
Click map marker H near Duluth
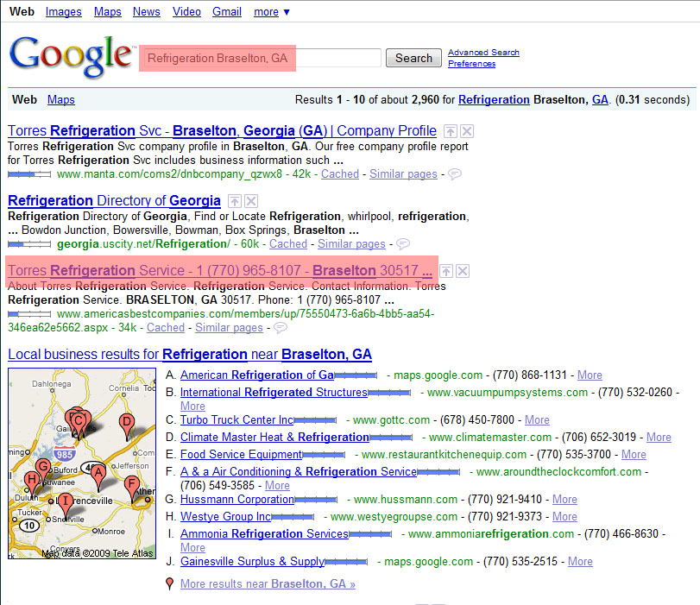tap(32, 483)
